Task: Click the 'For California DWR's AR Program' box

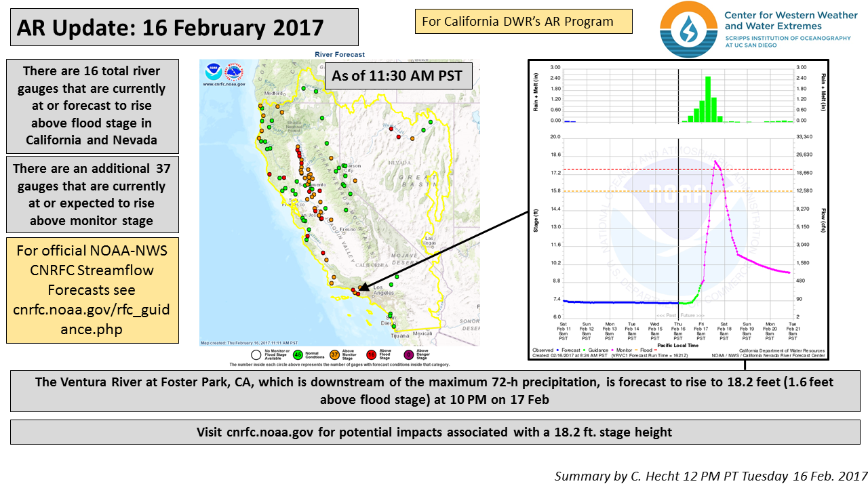Action: [524, 21]
